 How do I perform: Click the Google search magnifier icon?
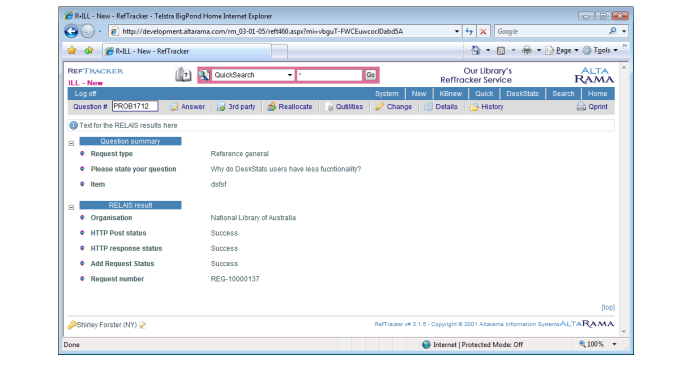point(612,31)
